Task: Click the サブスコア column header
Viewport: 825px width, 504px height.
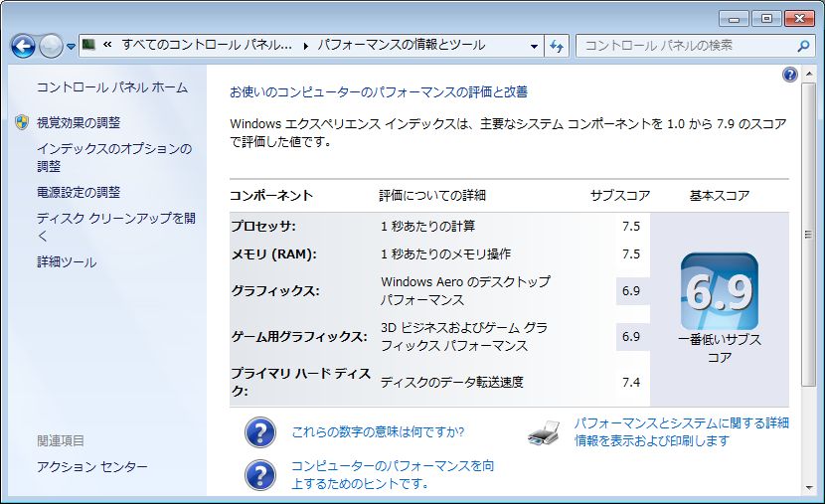Action: (620, 196)
